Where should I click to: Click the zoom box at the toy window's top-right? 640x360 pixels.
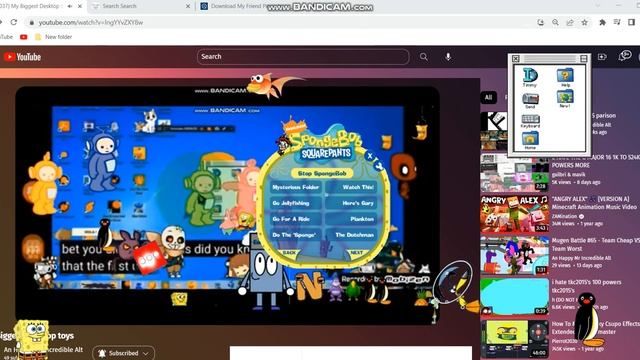pyautogui.click(x=584, y=59)
